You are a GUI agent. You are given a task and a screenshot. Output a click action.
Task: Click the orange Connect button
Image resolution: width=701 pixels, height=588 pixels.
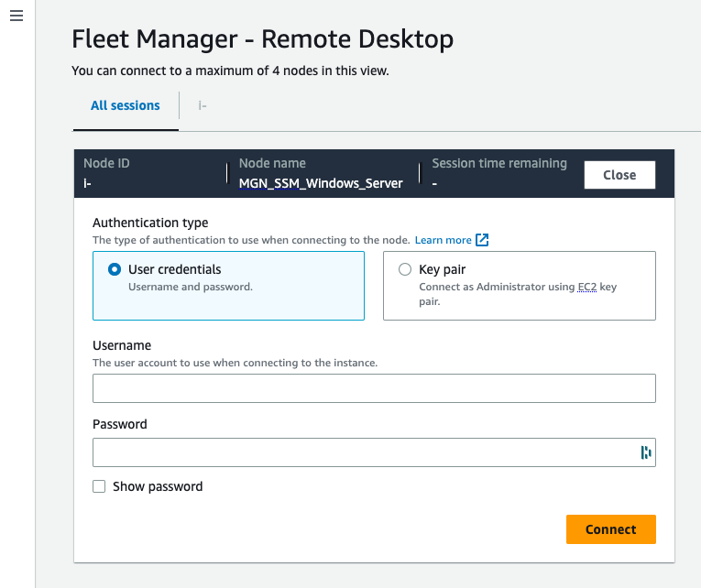[x=610, y=529]
